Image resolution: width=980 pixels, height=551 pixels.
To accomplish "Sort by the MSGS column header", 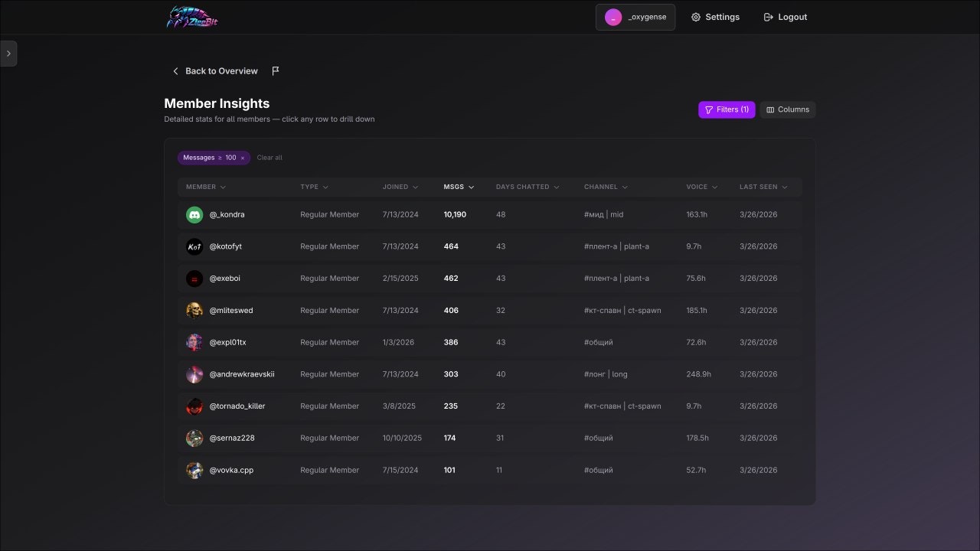I will (x=459, y=187).
